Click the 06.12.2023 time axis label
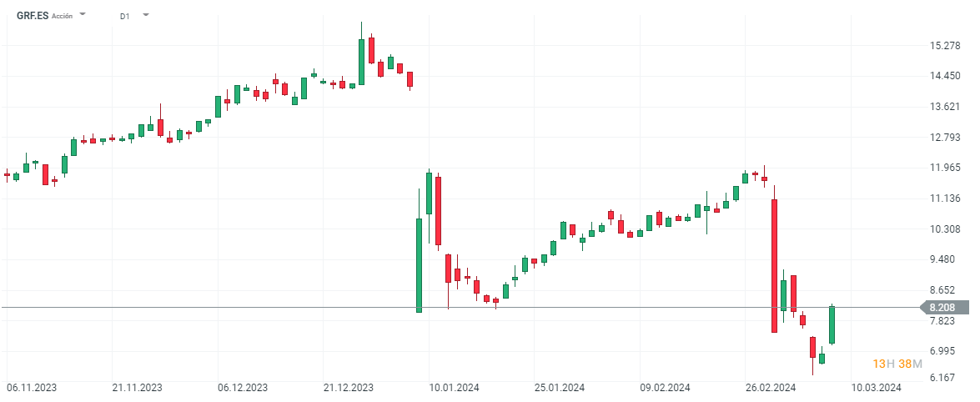 coord(243,388)
